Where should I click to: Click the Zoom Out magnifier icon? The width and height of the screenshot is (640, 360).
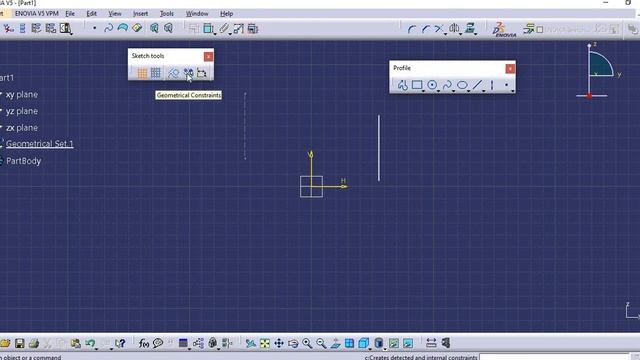pos(321,344)
